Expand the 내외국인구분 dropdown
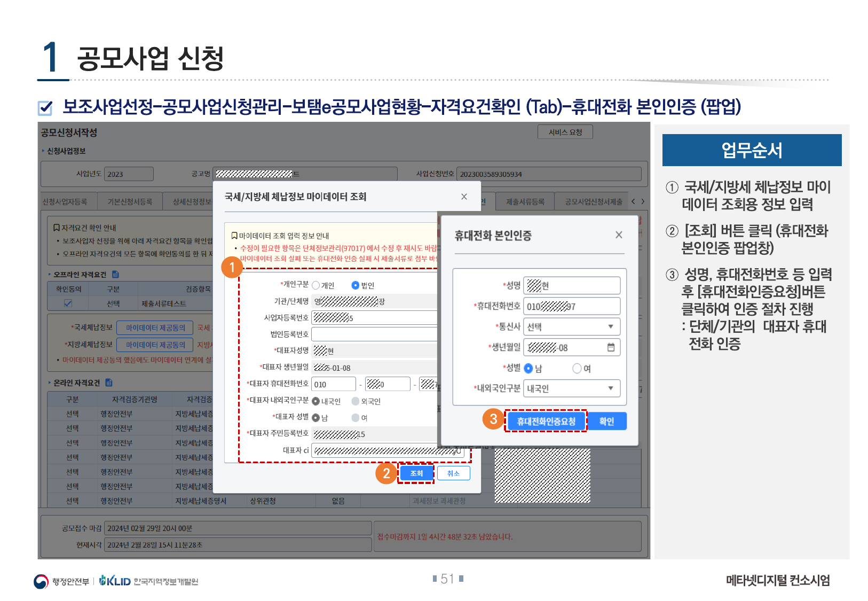This screenshot has width=868, height=601. coord(571,389)
